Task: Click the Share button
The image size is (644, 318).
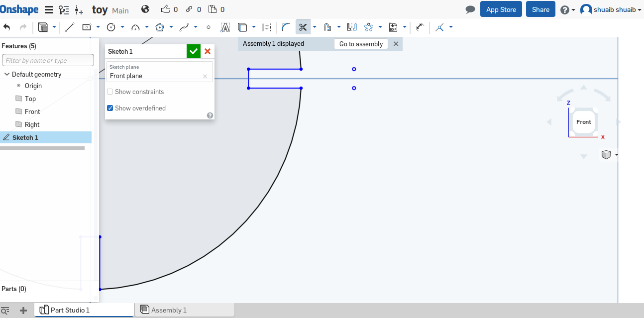Action: tap(540, 9)
